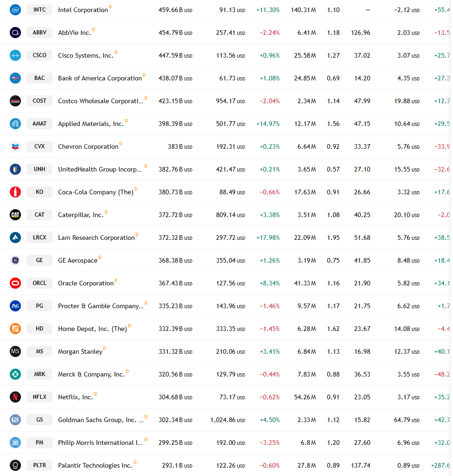Open Caterpillar, Inc. company link
The width and height of the screenshot is (453, 476).
(x=81, y=215)
